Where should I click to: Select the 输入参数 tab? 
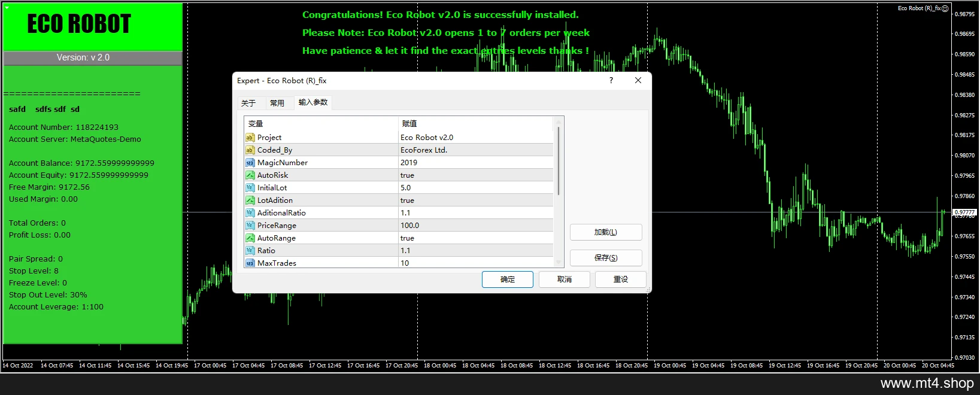(313, 102)
